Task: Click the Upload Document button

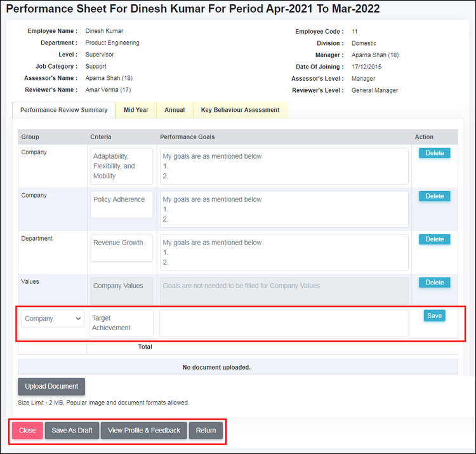Action: point(51,386)
